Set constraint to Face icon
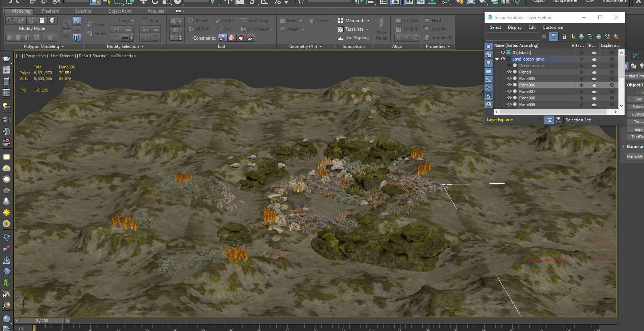Image resolution: width=644 pixels, height=331 pixels. pos(241,38)
